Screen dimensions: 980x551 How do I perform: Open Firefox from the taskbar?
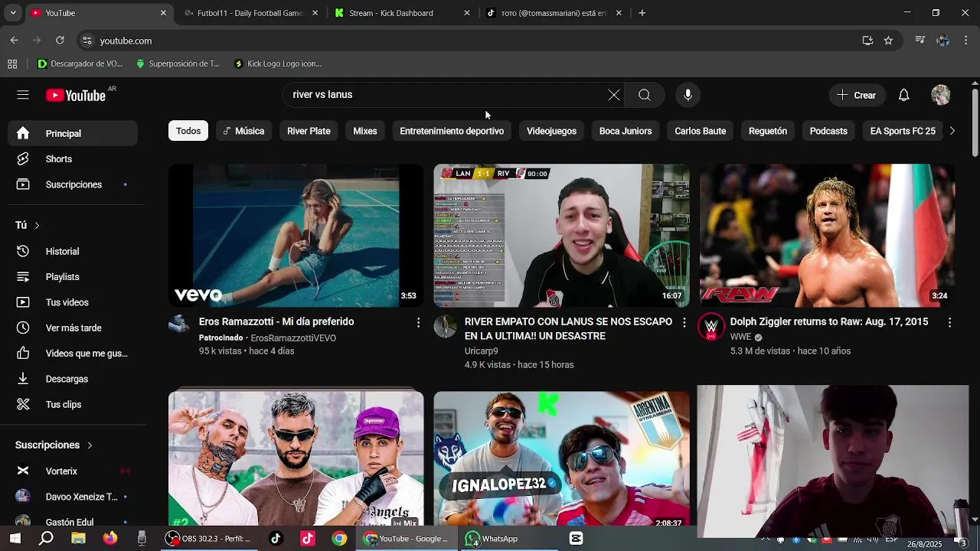(x=110, y=539)
